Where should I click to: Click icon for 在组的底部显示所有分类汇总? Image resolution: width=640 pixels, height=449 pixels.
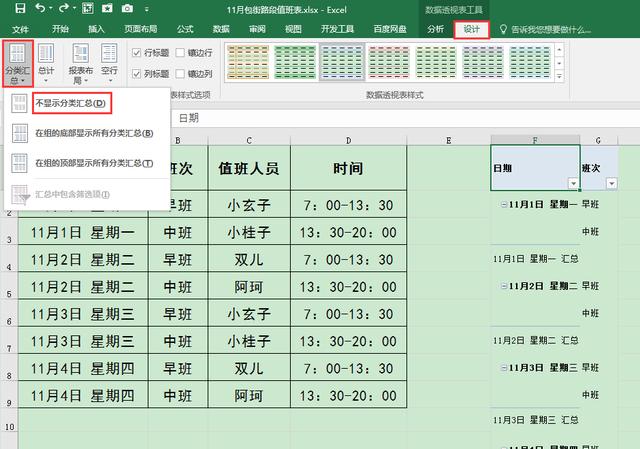[x=19, y=133]
